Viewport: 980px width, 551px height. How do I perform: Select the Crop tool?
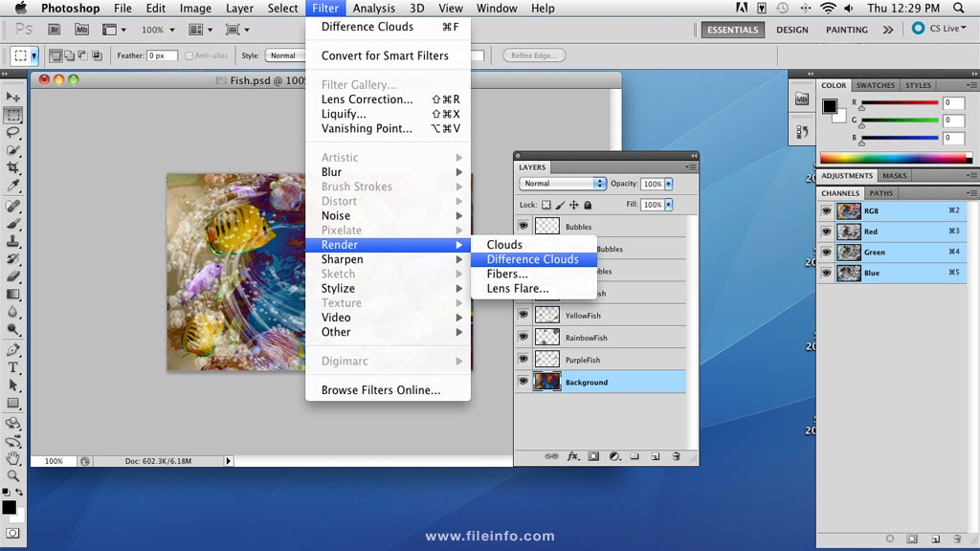12,167
